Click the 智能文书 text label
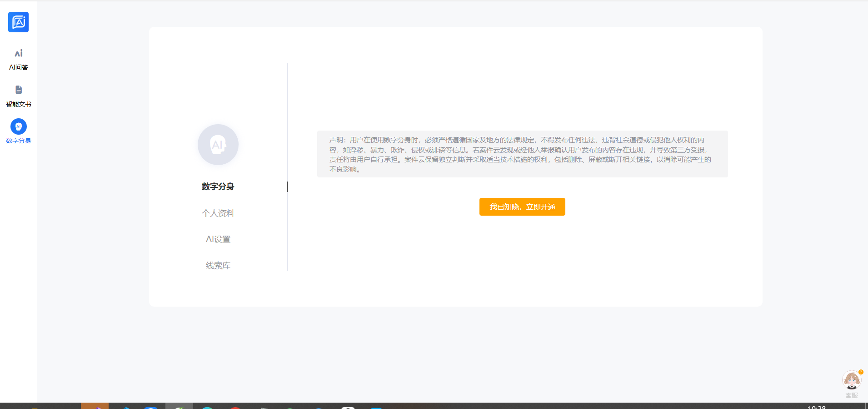The width and height of the screenshot is (868, 409). click(x=18, y=104)
